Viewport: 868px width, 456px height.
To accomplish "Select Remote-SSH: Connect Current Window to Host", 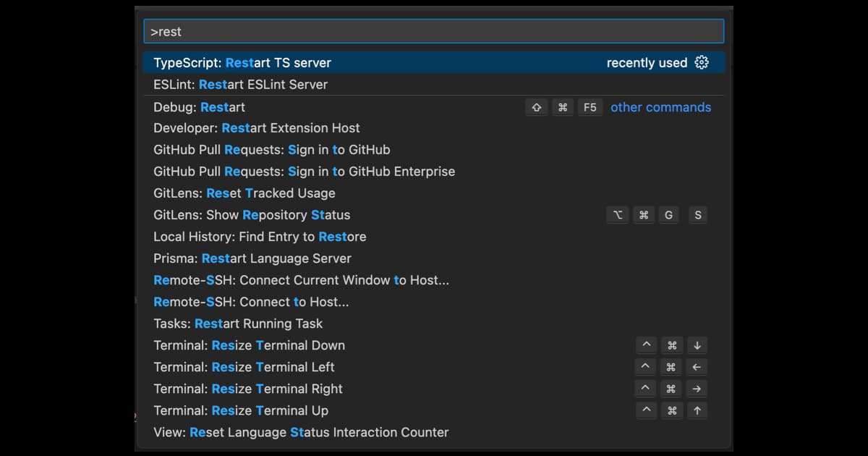I will click(434, 280).
